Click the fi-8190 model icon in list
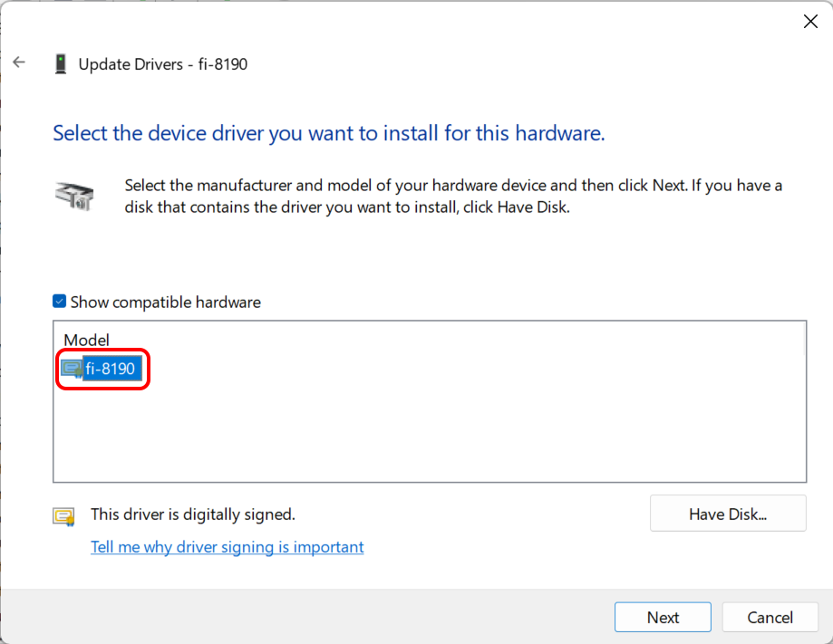The height and width of the screenshot is (644, 833). 72,369
